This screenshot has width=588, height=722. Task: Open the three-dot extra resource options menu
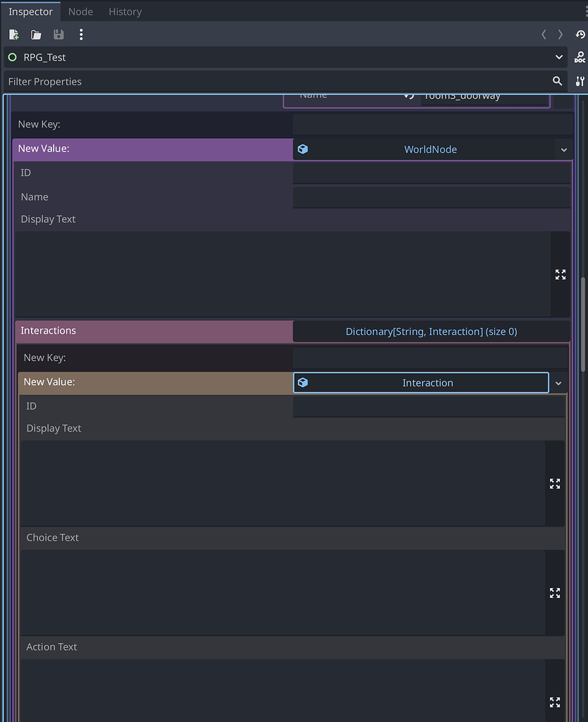pyautogui.click(x=81, y=35)
